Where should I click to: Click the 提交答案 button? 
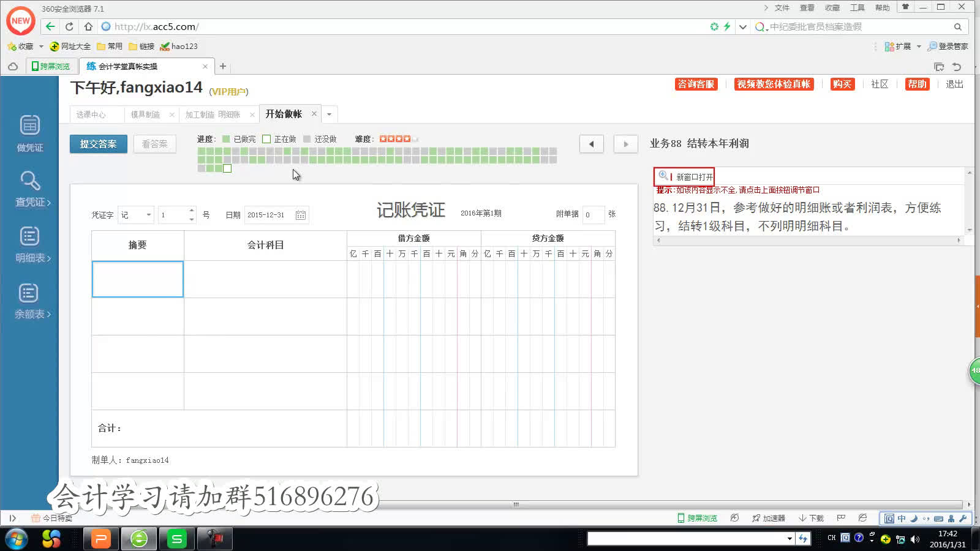(98, 144)
